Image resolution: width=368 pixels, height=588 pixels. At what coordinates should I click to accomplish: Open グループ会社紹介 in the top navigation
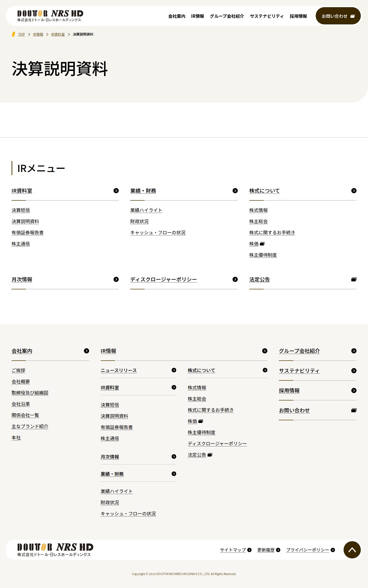pos(227,16)
